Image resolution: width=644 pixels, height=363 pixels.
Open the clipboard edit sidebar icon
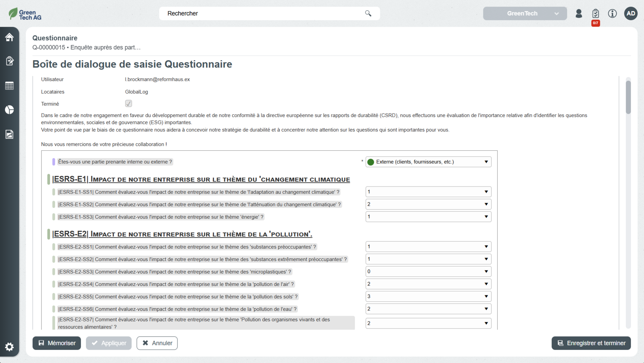10,61
